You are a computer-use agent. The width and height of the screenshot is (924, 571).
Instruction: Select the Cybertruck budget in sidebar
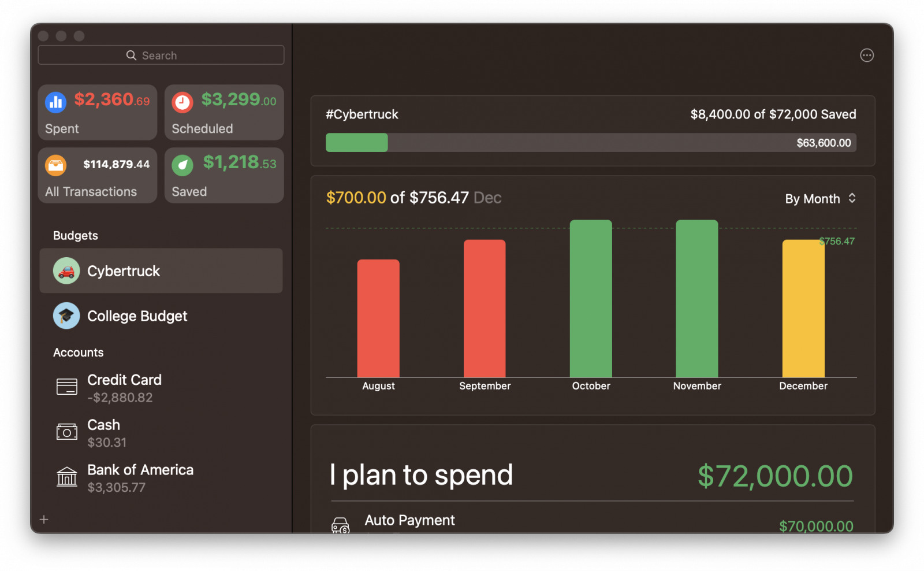[123, 270]
